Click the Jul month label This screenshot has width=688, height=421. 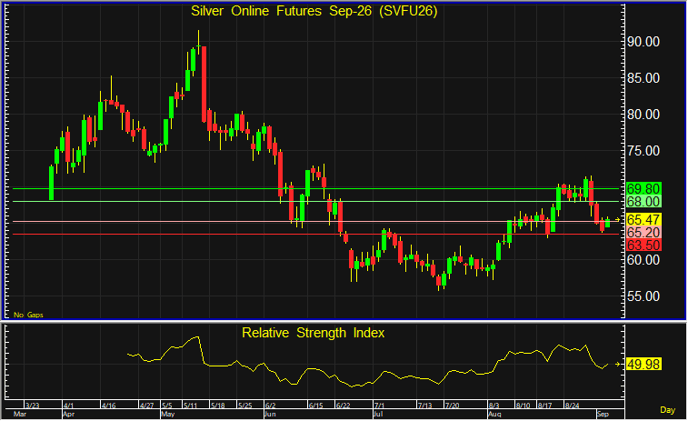click(379, 414)
